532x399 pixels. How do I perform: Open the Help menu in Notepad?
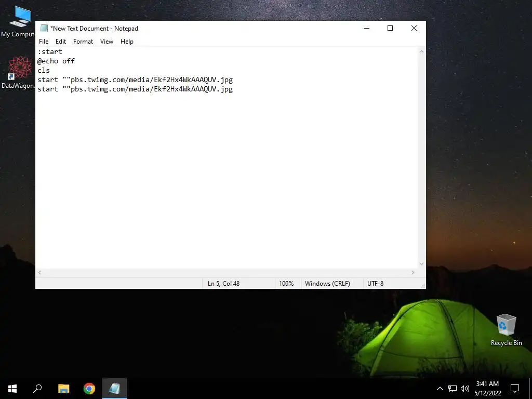(x=127, y=42)
